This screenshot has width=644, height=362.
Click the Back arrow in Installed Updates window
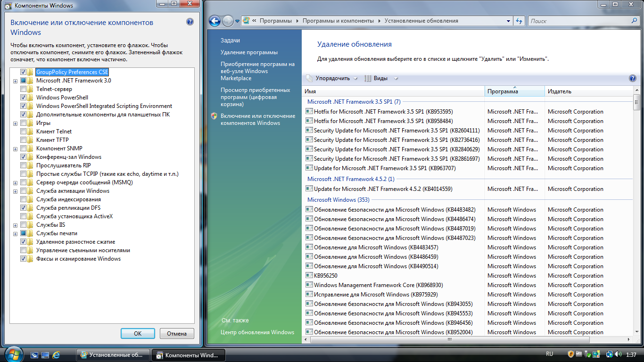(215, 21)
